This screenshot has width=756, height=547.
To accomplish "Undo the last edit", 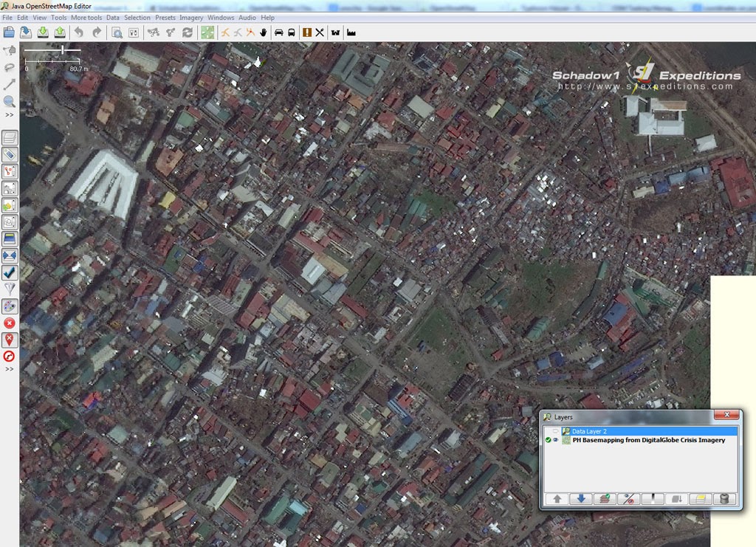I will (78, 32).
